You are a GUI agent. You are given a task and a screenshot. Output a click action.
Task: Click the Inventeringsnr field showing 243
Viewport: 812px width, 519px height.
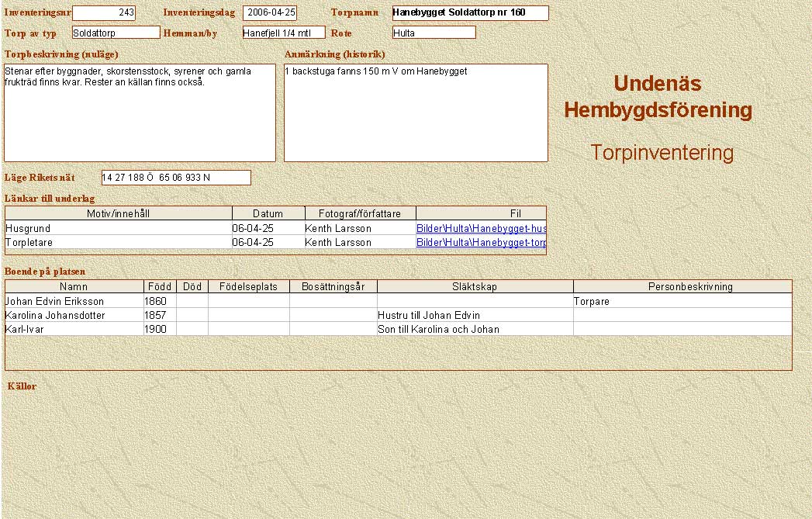pyautogui.click(x=103, y=13)
